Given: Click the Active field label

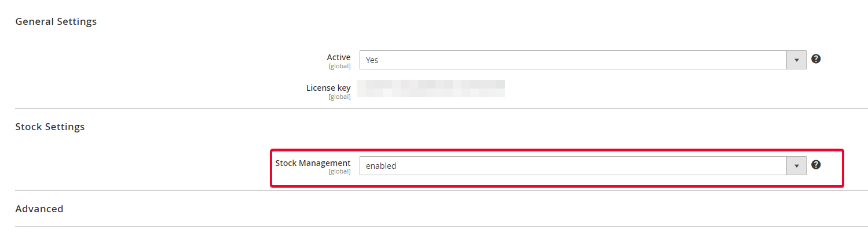Looking at the screenshot, I should [339, 57].
